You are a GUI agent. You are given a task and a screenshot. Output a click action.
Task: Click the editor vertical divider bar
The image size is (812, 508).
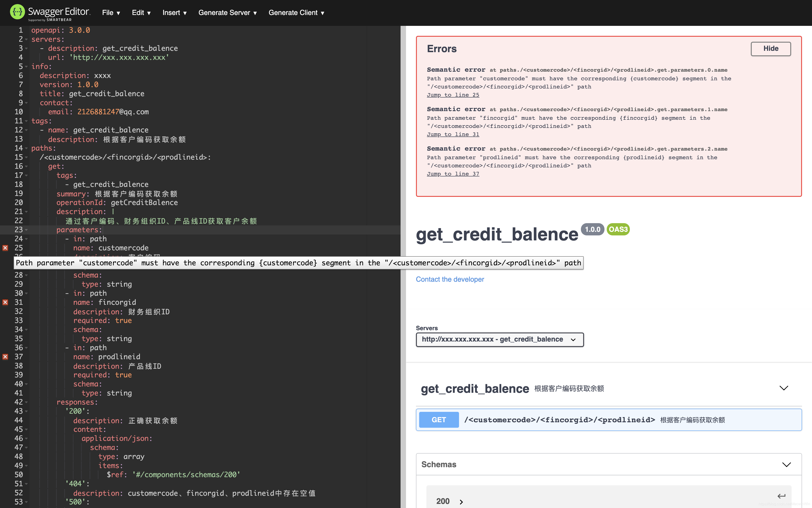click(403, 267)
